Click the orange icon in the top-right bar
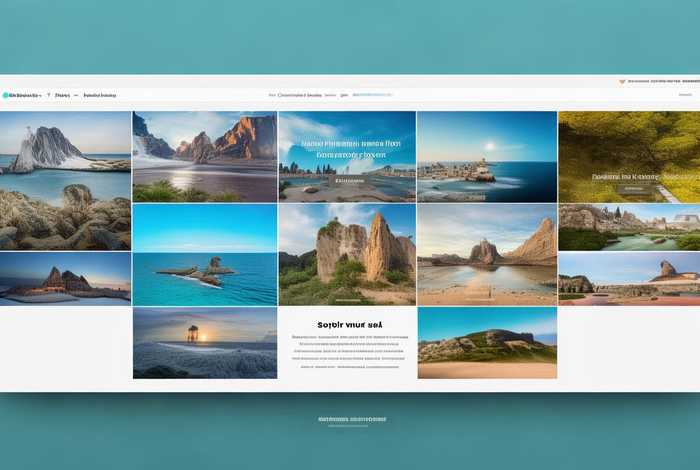The width and height of the screenshot is (700, 470). [622, 81]
